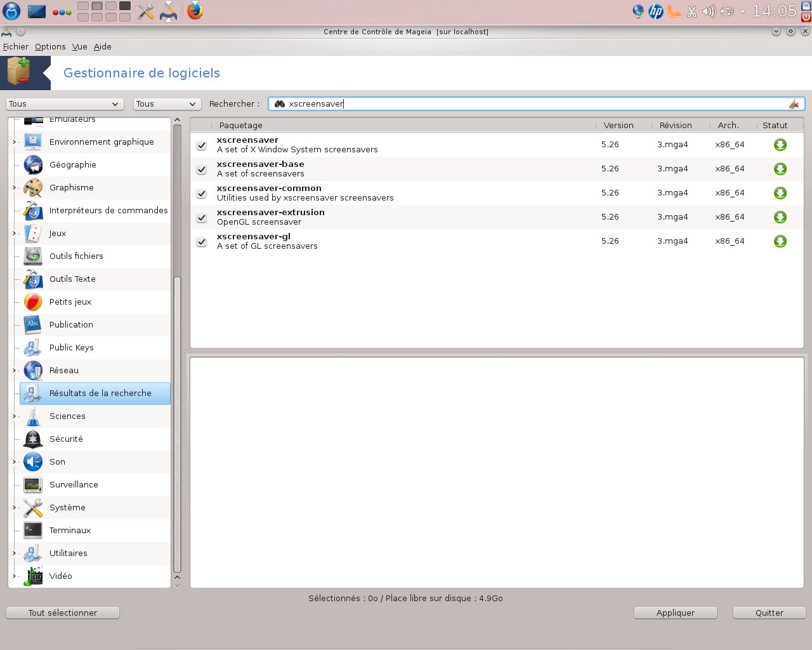
Task: Click the Graphisme palette icon
Action: [x=33, y=188]
